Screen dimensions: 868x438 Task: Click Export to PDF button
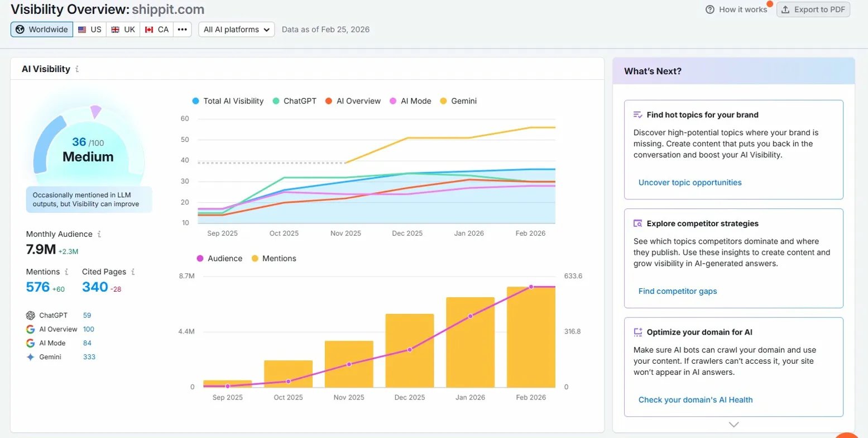(813, 9)
